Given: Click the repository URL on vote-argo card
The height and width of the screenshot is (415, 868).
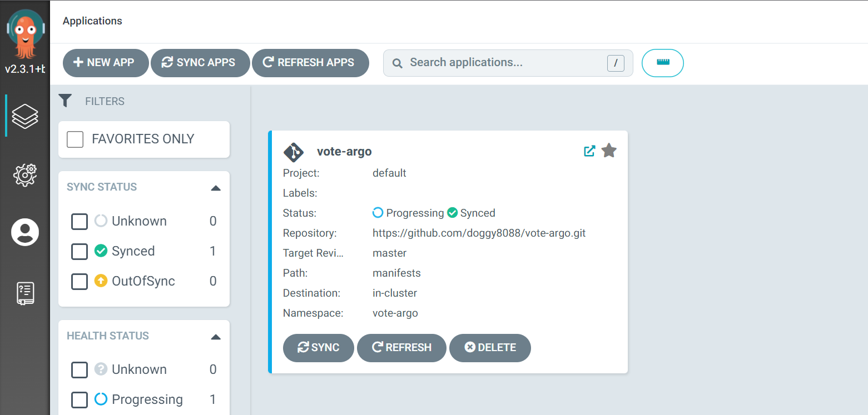Looking at the screenshot, I should click(479, 233).
